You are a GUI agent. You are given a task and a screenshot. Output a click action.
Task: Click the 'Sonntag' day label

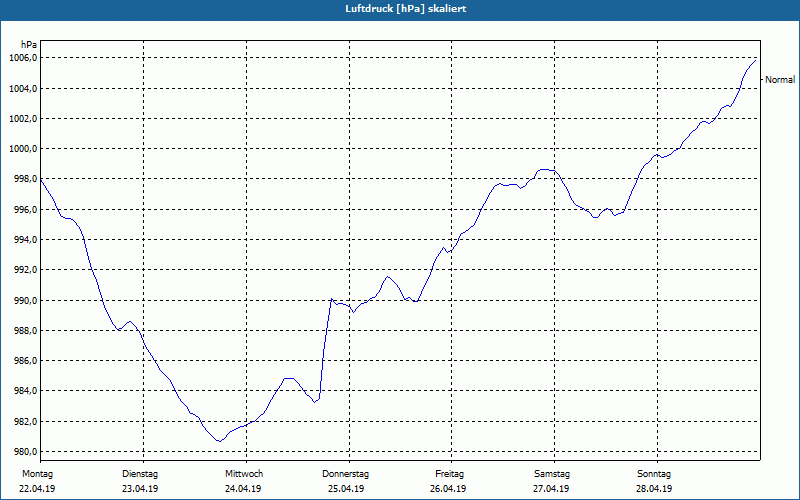click(654, 474)
